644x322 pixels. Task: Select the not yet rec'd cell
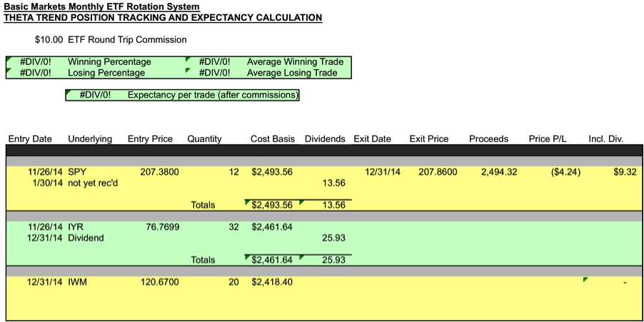pyautogui.click(x=93, y=183)
